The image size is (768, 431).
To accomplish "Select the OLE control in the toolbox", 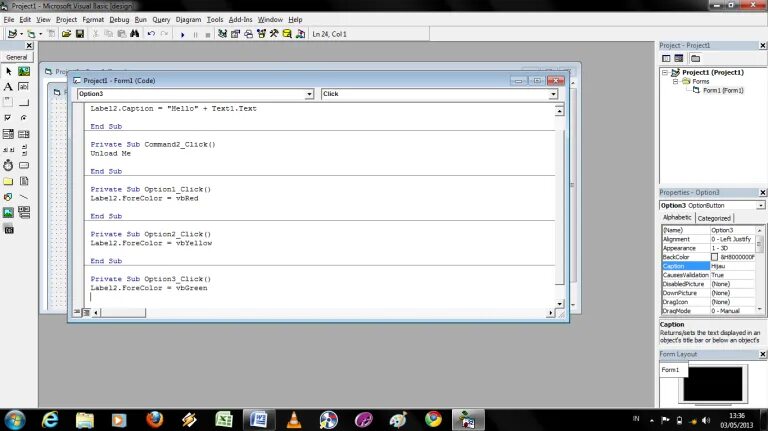I will 8,229.
